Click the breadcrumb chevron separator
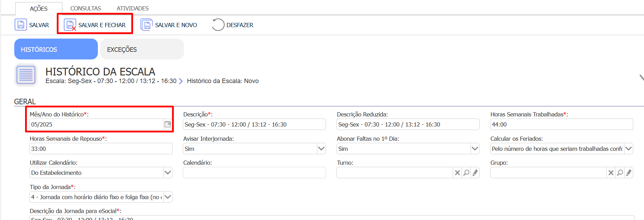The width and height of the screenshot is (644, 220). point(181,81)
